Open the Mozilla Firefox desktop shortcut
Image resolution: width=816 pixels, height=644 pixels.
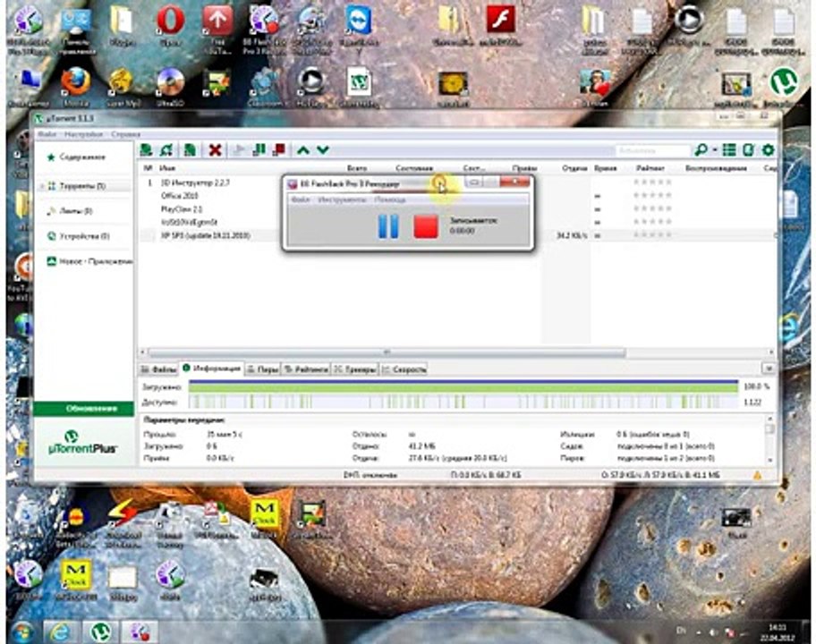[x=75, y=88]
